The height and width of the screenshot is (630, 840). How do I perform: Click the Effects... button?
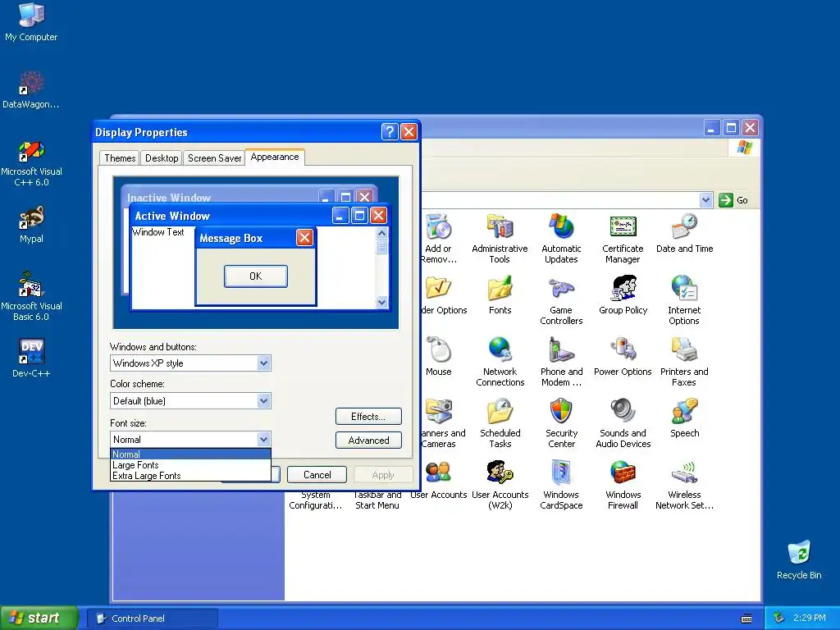(368, 416)
